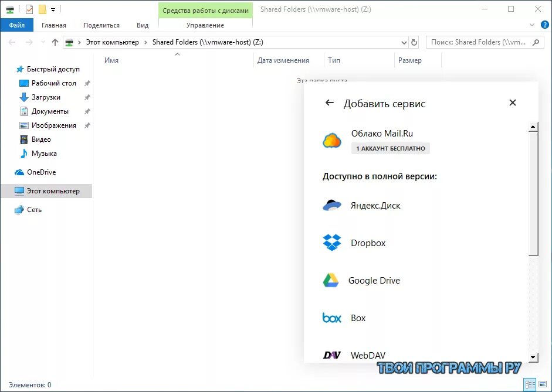Click the Box service logo

pos(331,318)
